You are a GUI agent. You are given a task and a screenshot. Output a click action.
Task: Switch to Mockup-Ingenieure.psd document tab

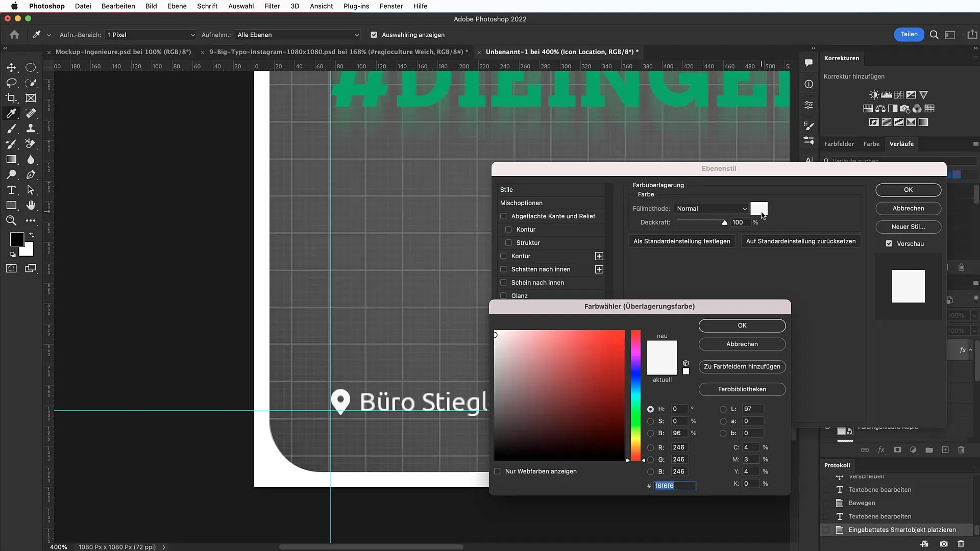pos(123,52)
